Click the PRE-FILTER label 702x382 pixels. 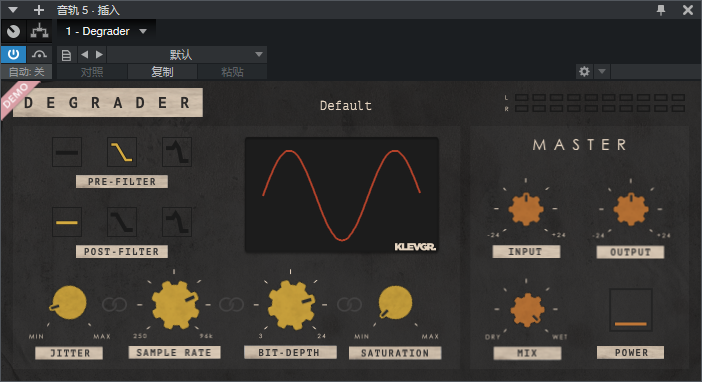click(x=122, y=181)
